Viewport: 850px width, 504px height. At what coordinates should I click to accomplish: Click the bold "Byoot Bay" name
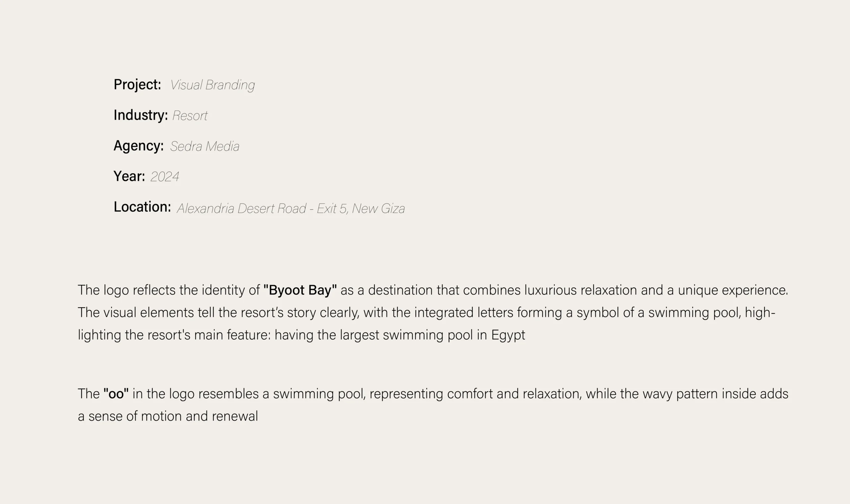300,290
